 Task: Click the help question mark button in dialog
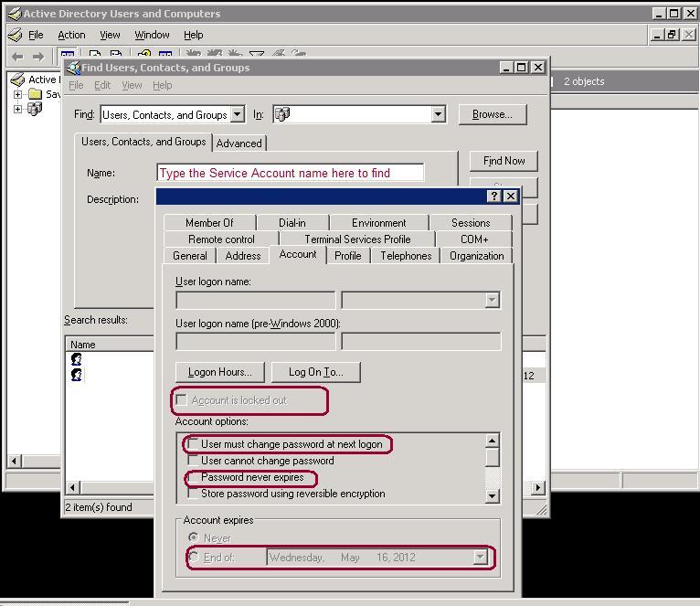[494, 197]
